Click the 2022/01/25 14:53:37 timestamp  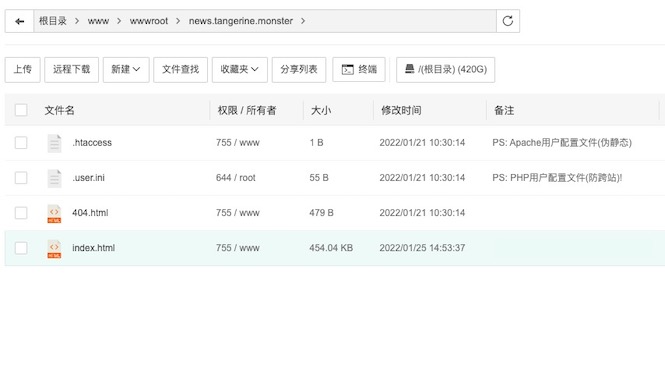tap(422, 248)
